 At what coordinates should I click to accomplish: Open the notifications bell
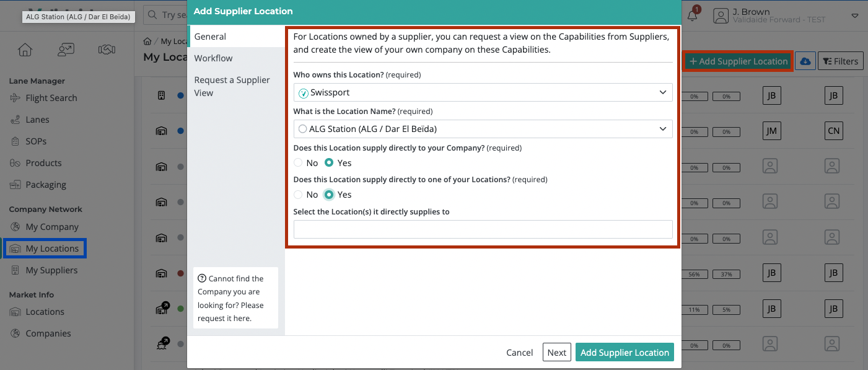click(693, 15)
